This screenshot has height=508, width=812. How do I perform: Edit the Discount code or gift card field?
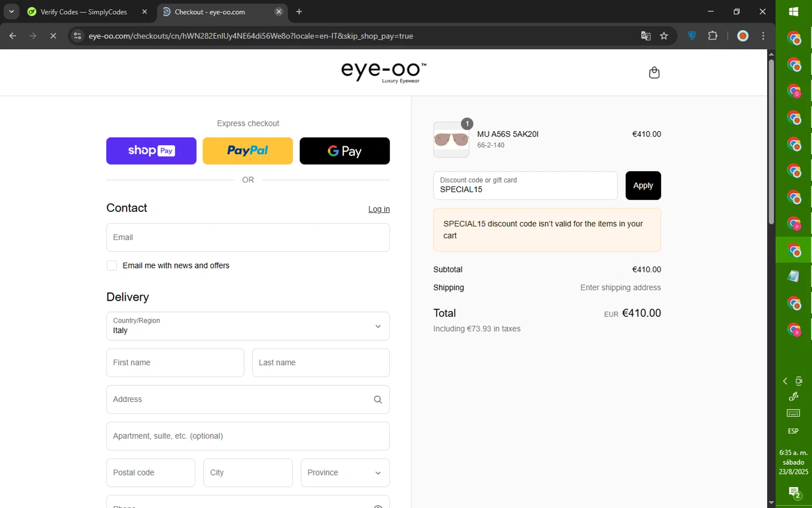point(525,186)
